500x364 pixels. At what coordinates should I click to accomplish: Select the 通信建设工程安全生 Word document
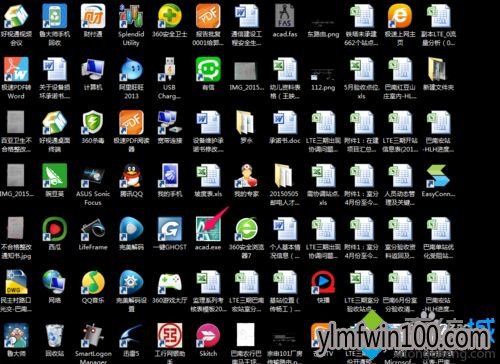[246, 24]
